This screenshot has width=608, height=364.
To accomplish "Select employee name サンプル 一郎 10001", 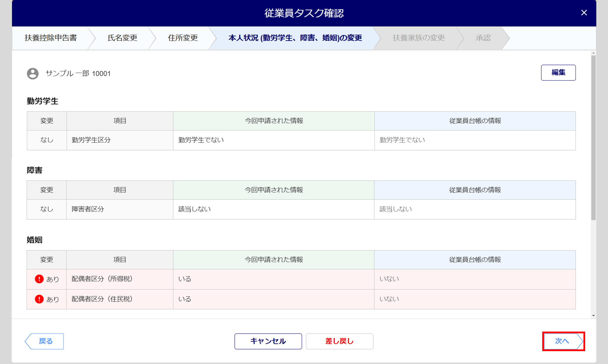I will tap(78, 73).
